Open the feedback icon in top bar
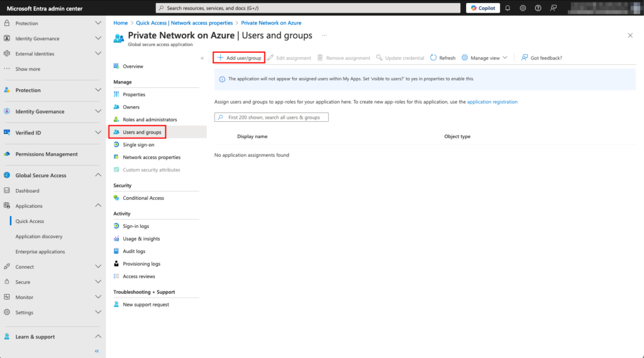The height and width of the screenshot is (358, 644). (x=553, y=8)
